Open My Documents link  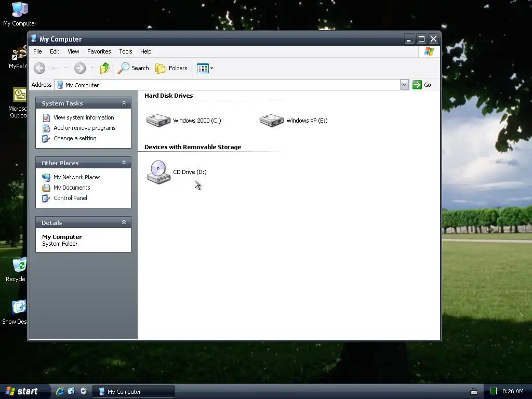tap(72, 188)
